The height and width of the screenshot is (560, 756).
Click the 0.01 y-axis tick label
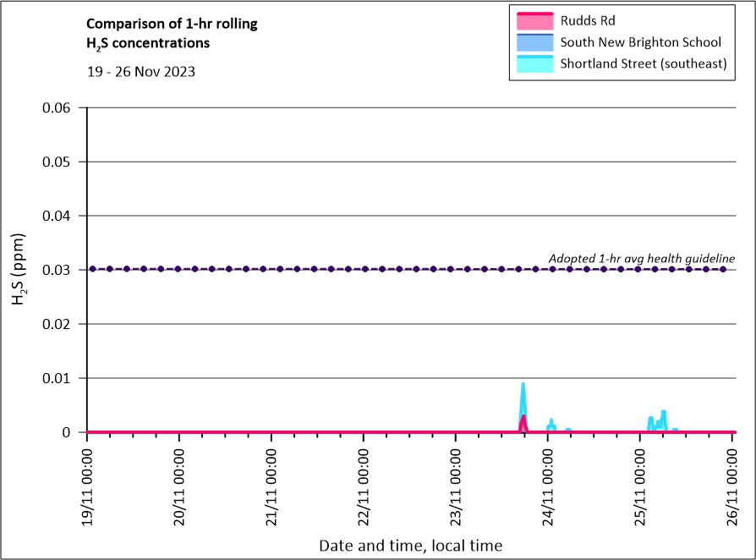59,378
